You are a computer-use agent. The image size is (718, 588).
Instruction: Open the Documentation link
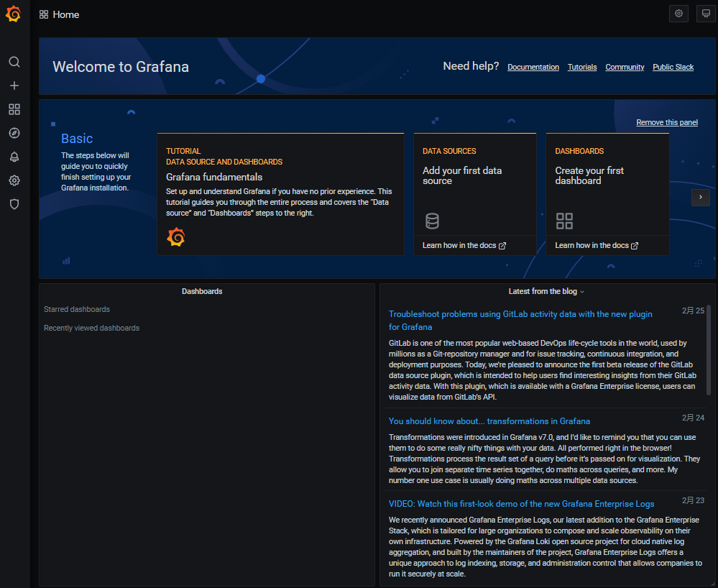click(533, 68)
